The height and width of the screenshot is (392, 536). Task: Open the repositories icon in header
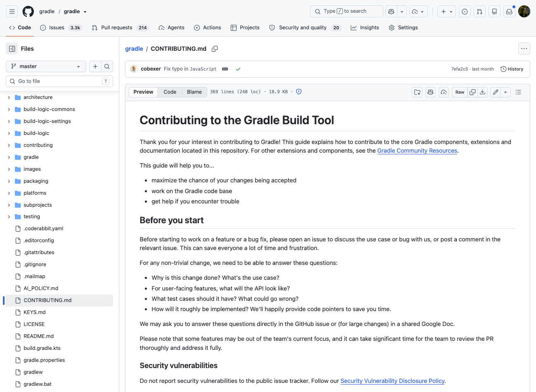tap(494, 12)
